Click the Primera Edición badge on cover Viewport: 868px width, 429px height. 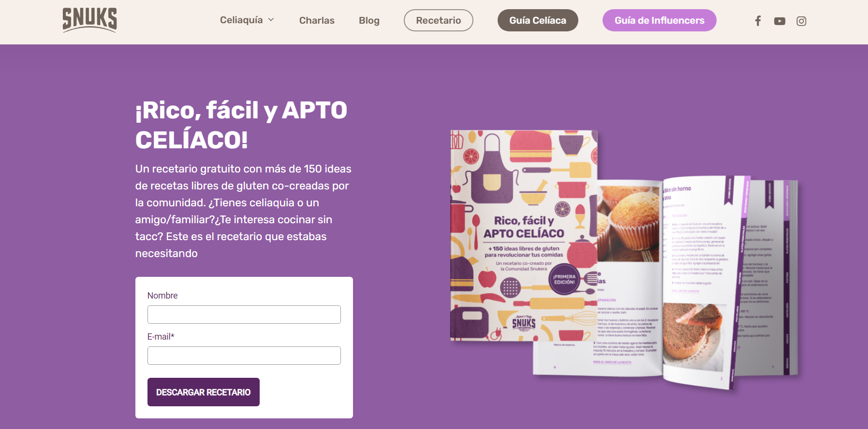point(564,279)
